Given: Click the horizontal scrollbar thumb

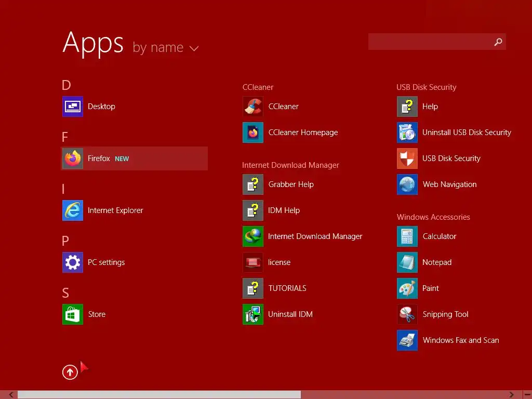Looking at the screenshot, I should pos(159,395).
